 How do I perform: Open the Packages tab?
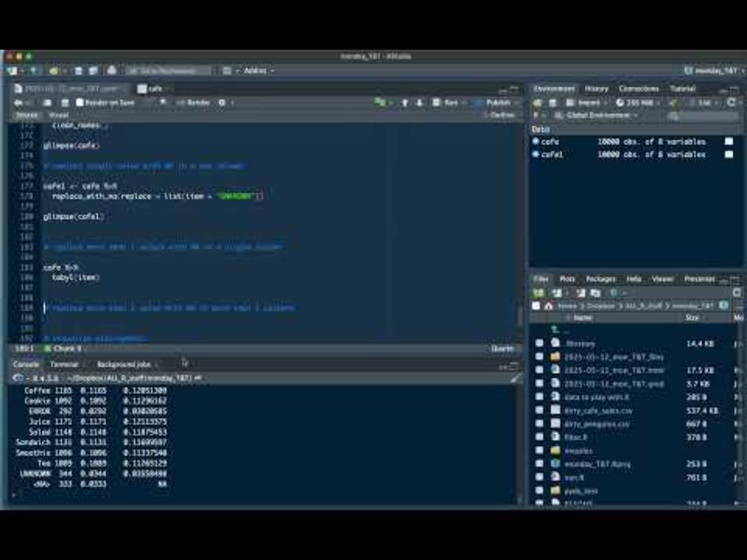601,279
